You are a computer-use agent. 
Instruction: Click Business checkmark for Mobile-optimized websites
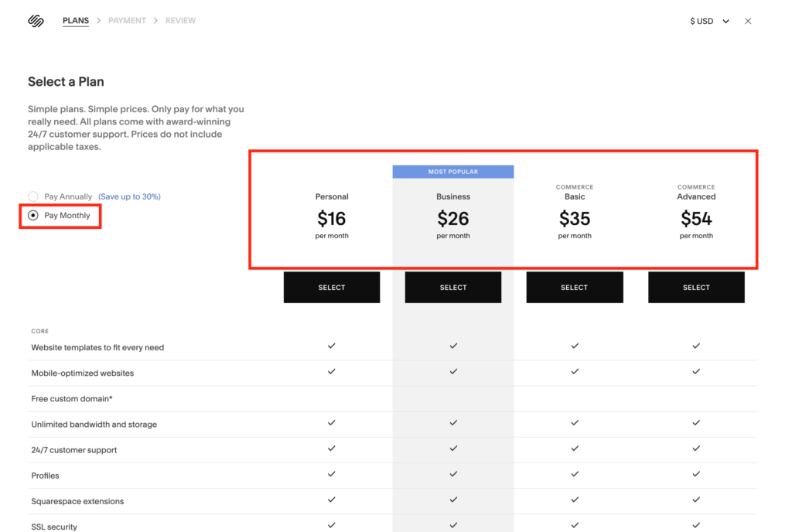[x=453, y=371]
